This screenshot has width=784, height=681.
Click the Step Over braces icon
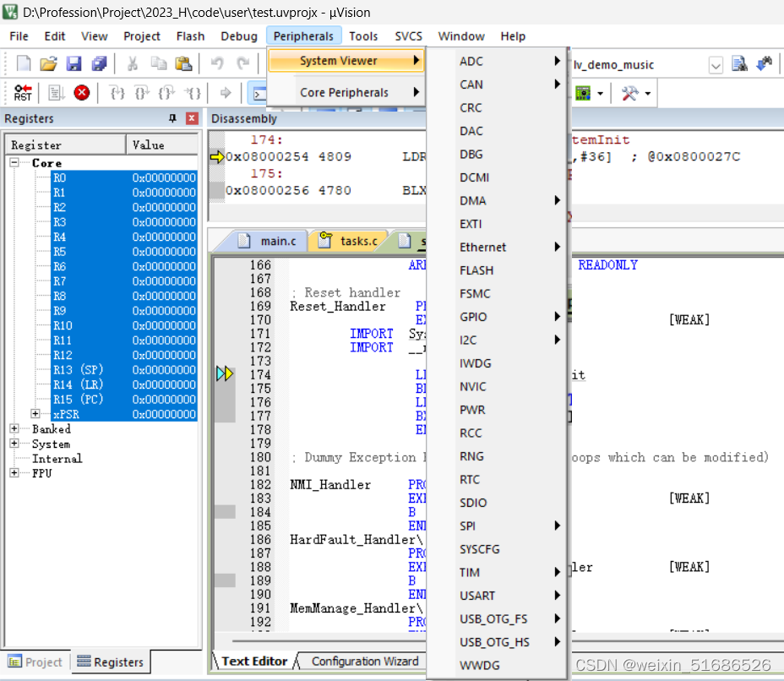(x=143, y=92)
